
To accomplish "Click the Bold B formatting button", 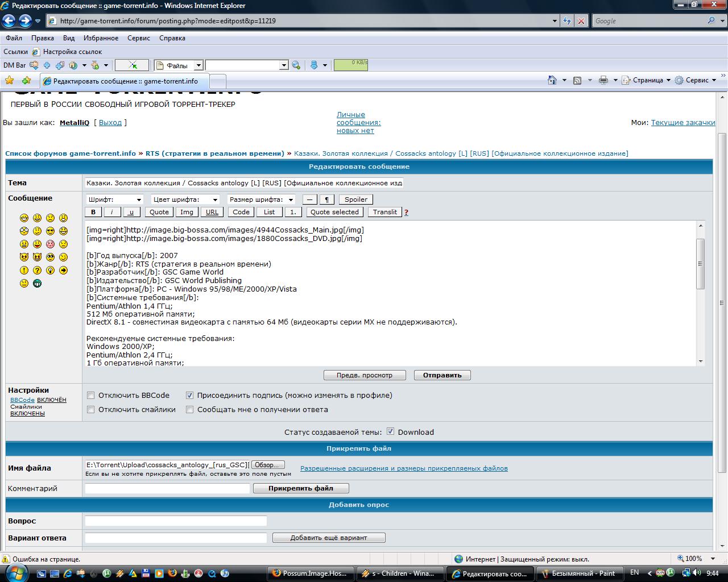I will [93, 212].
